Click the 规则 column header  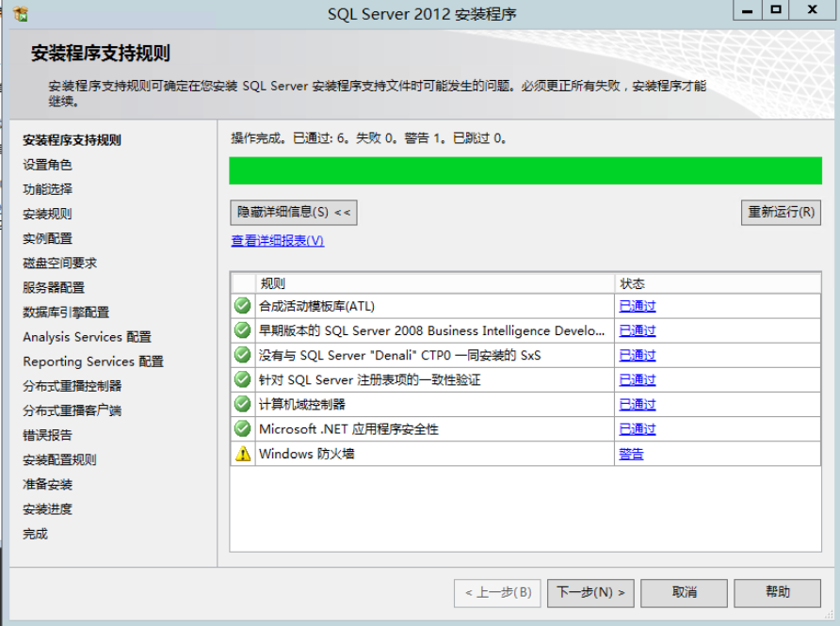(434, 283)
